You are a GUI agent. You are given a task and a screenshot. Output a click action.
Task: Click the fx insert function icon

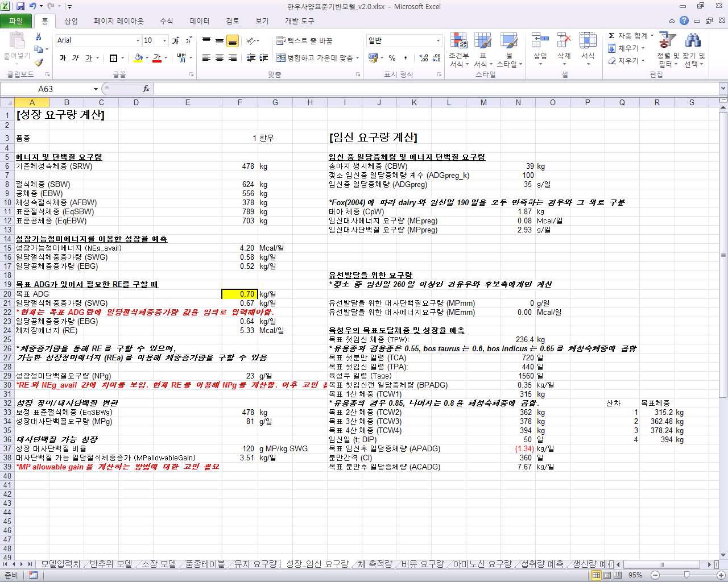click(x=146, y=89)
